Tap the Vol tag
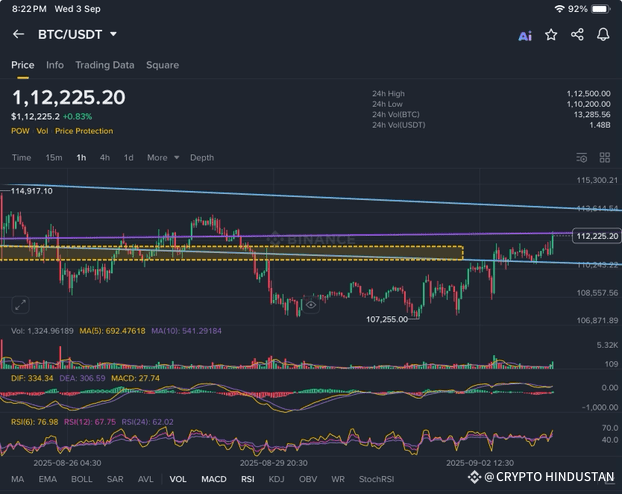The width and height of the screenshot is (622, 494). click(x=42, y=131)
